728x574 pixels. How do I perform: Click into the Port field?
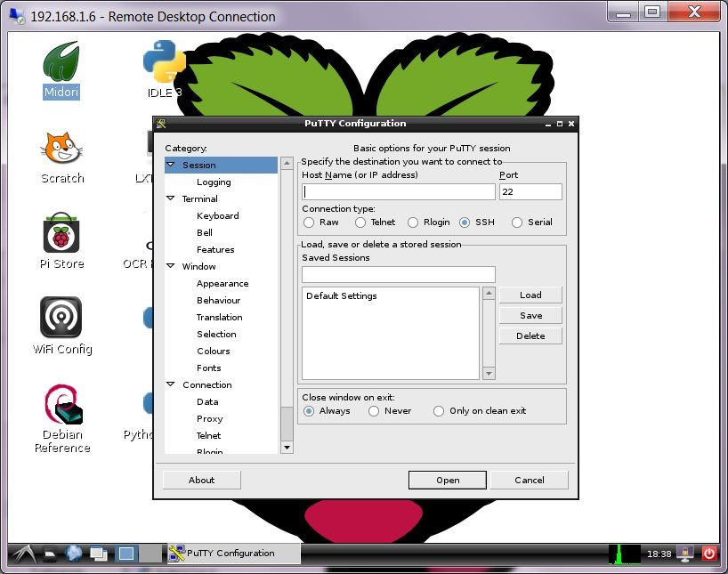tap(530, 192)
